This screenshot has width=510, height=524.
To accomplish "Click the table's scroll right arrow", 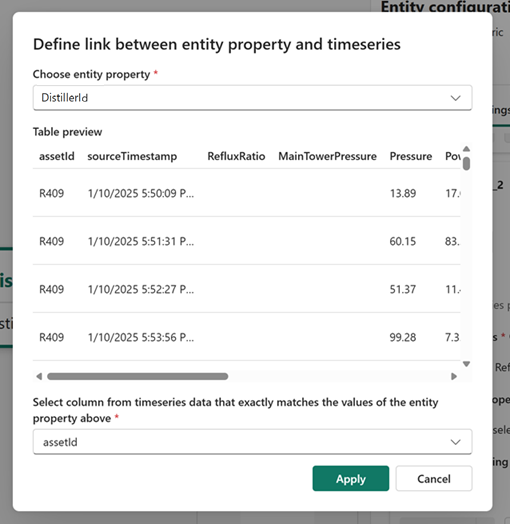I will pyautogui.click(x=454, y=377).
